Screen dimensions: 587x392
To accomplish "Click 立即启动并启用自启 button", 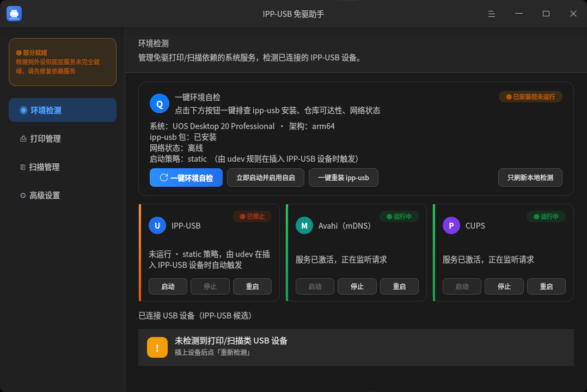I will [x=265, y=177].
